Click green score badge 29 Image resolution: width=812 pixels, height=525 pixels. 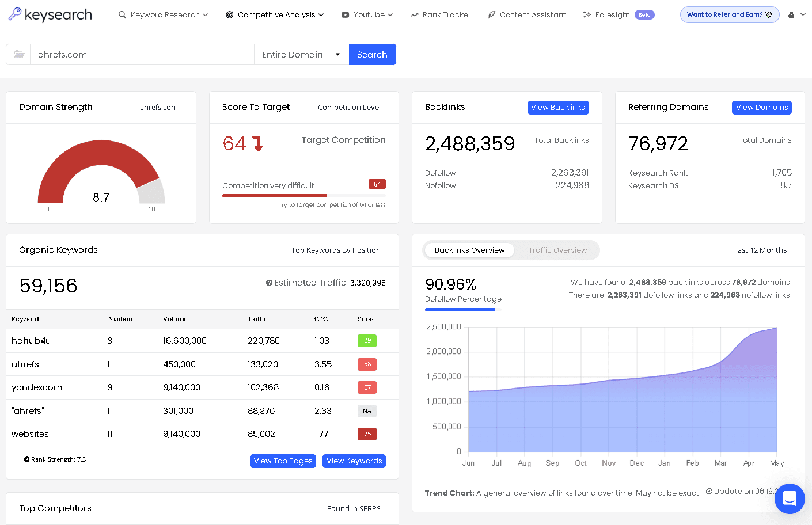pos(367,341)
